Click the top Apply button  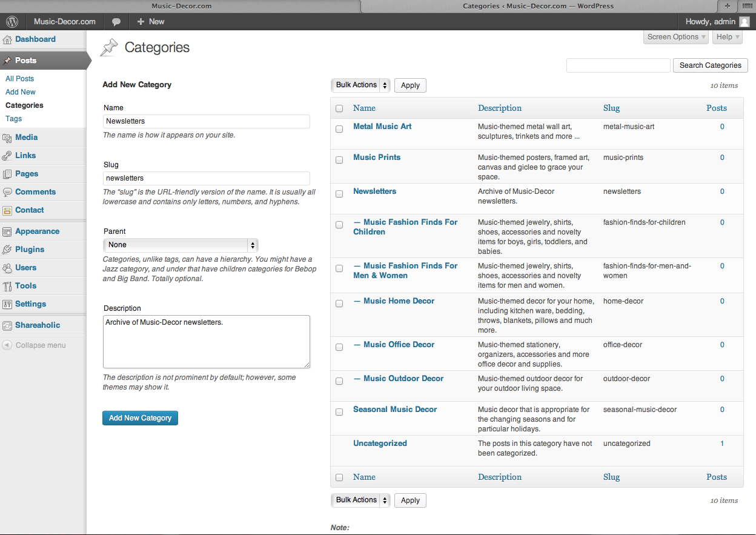pyautogui.click(x=410, y=85)
